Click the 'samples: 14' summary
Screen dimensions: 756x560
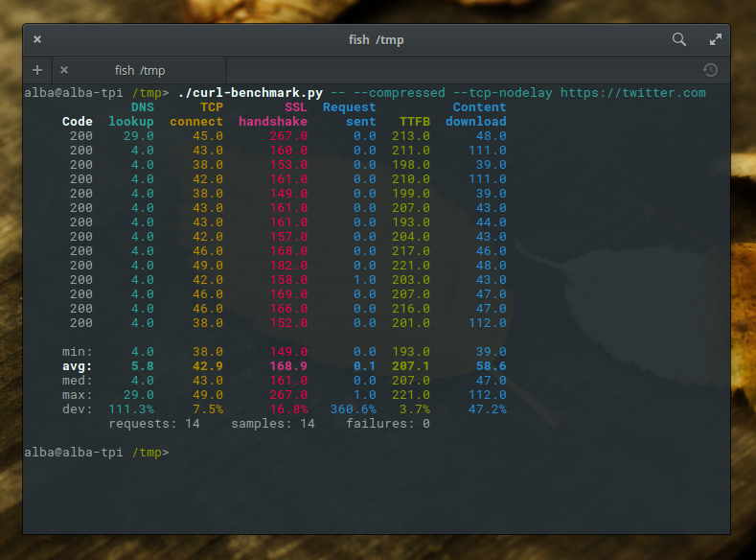click(x=273, y=424)
